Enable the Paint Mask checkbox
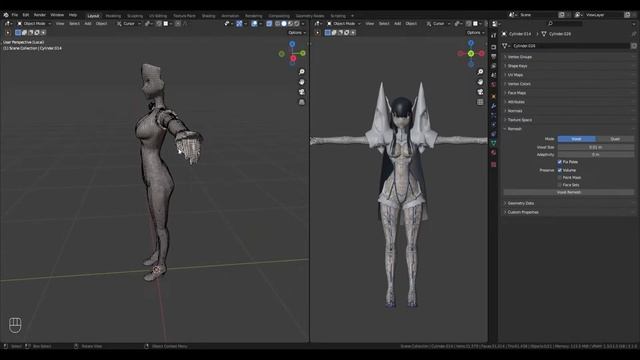This screenshot has height=360, width=640. [x=560, y=178]
